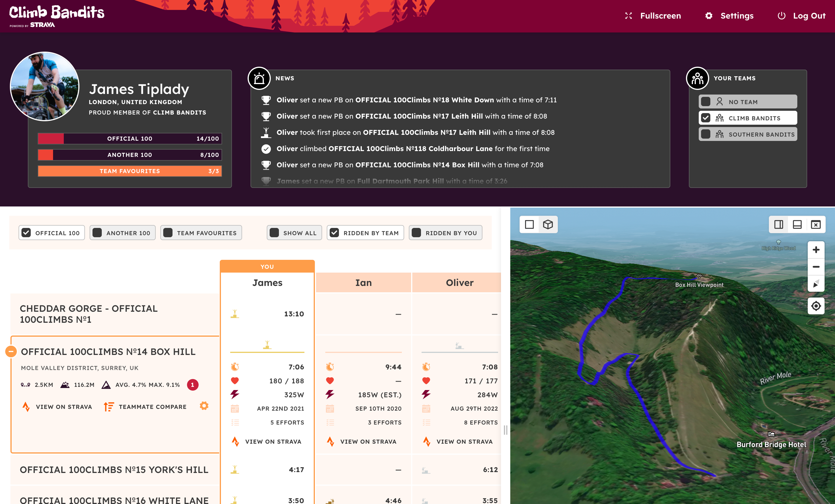
Task: Expand the Cheddar Gorge climb row
Action: click(x=89, y=314)
